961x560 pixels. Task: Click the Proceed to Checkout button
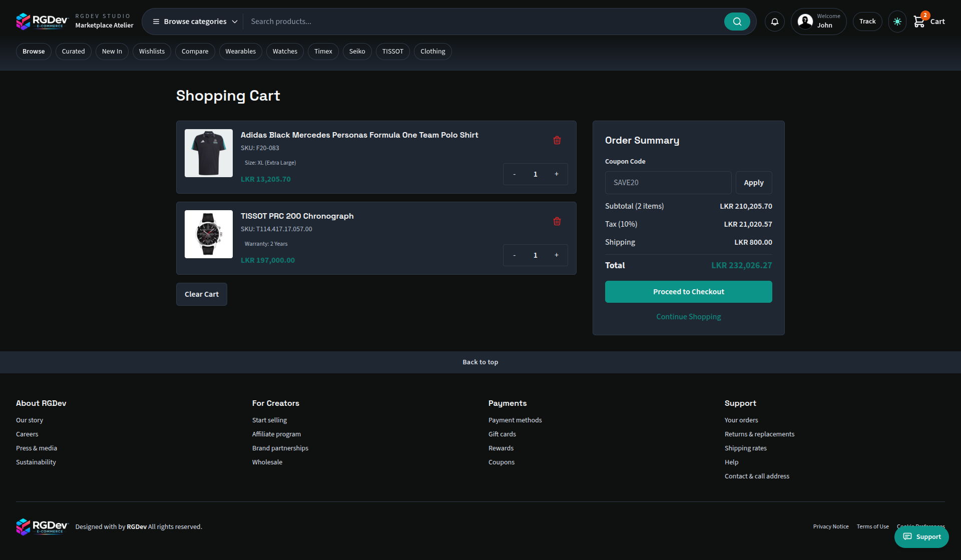pos(688,291)
